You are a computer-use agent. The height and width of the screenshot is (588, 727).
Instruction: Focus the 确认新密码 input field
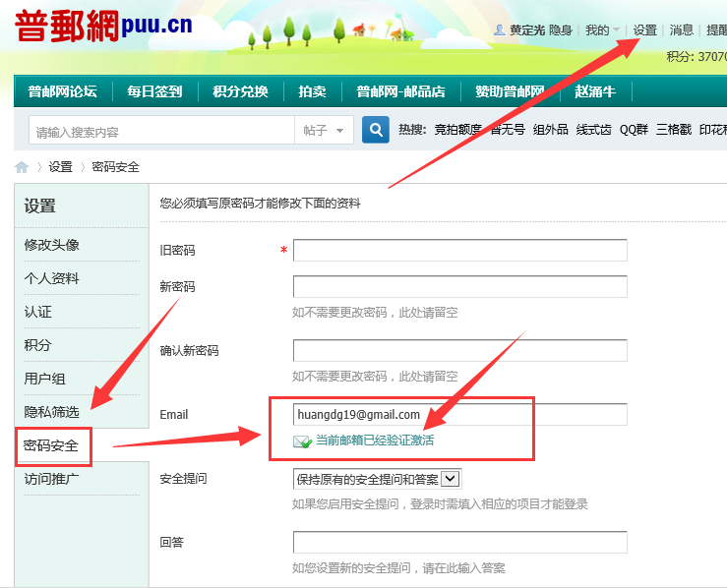click(x=460, y=350)
